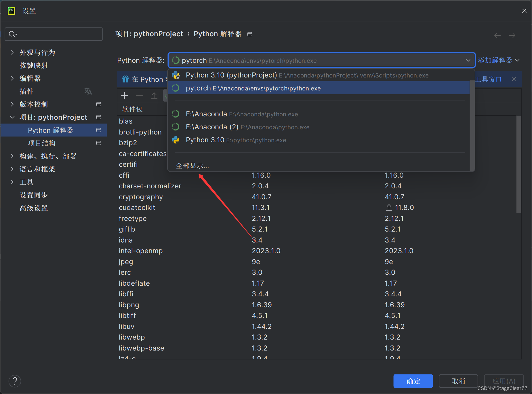Viewport: 532px width, 394px height.
Task: Click the interpreter dropdown list scrollbar
Action: (472, 126)
